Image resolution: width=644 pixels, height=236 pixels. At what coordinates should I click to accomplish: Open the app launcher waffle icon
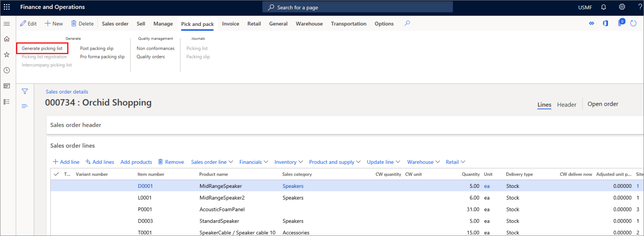[7, 7]
